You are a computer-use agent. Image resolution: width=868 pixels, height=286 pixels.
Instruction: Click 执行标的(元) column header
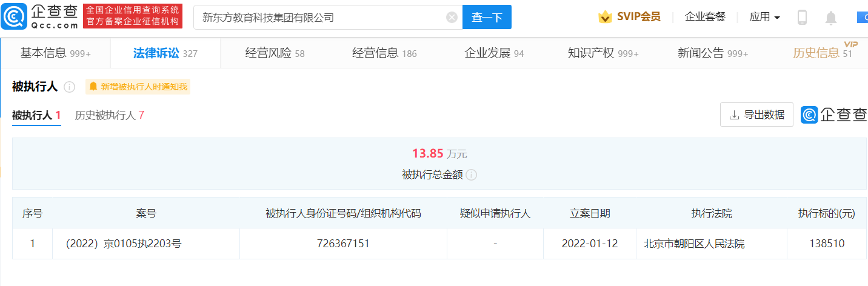tap(826, 213)
